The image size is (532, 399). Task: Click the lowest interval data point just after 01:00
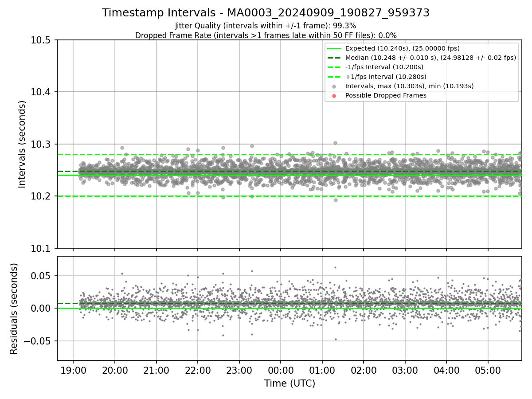point(336,200)
